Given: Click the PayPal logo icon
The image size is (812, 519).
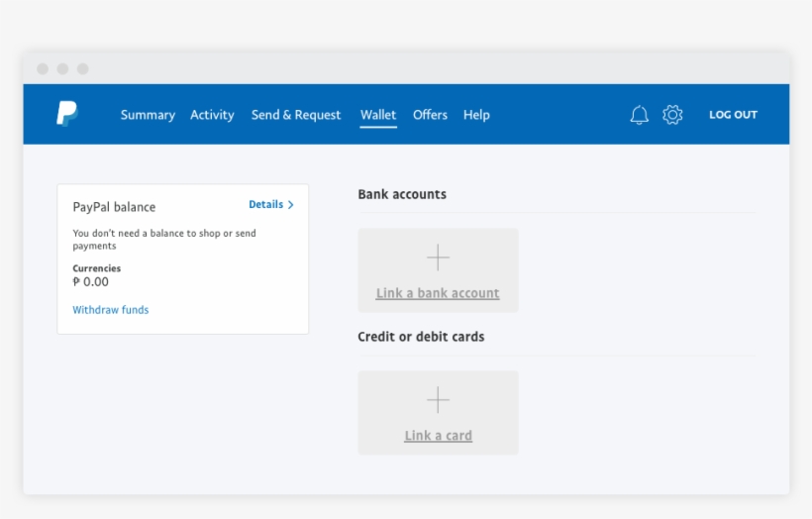Looking at the screenshot, I should (66, 114).
